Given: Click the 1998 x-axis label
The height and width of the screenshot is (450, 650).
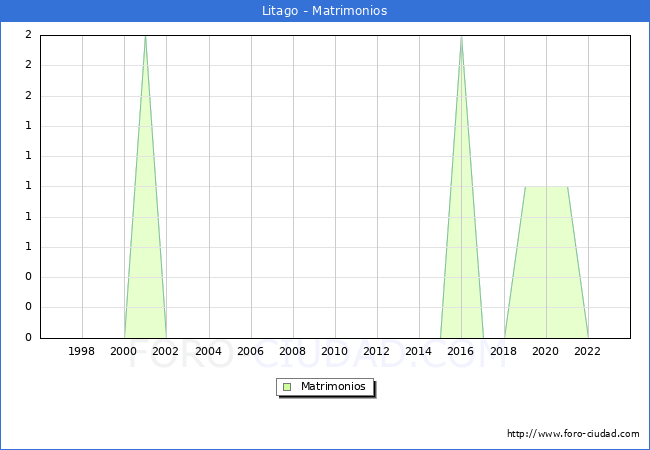Looking at the screenshot, I should coord(82,351).
